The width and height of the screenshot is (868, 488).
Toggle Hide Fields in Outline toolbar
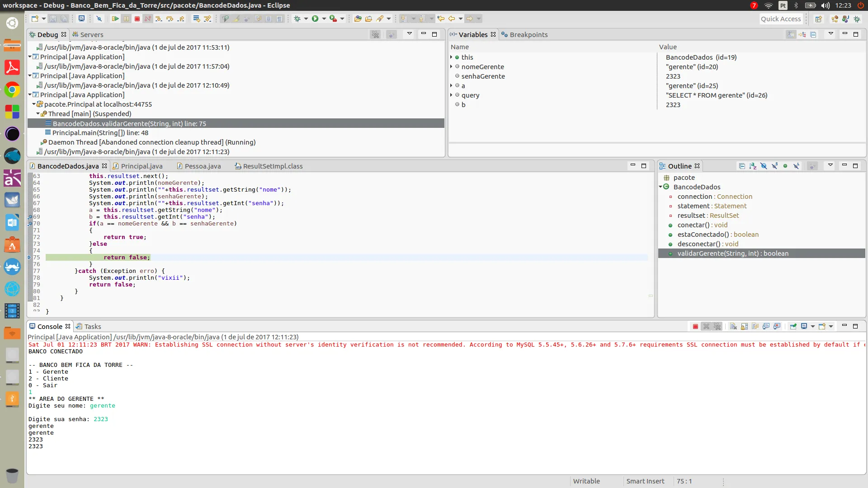click(x=764, y=166)
